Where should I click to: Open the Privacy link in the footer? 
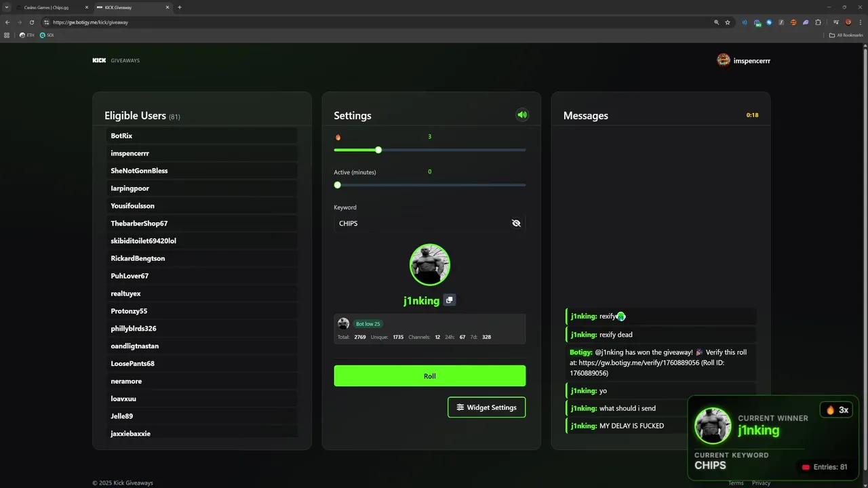click(761, 483)
